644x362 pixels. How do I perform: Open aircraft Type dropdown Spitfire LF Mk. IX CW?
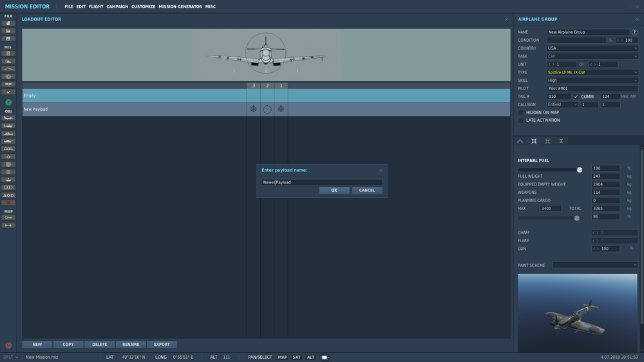(592, 72)
